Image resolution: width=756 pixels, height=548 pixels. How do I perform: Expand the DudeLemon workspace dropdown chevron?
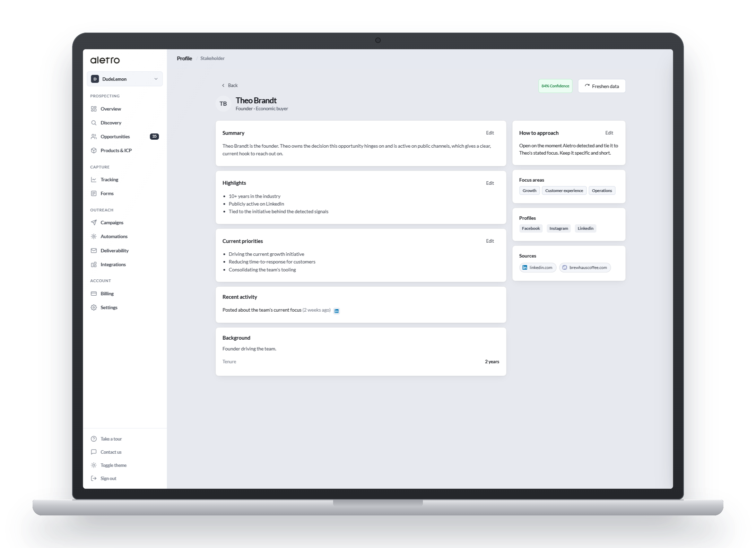pos(156,79)
